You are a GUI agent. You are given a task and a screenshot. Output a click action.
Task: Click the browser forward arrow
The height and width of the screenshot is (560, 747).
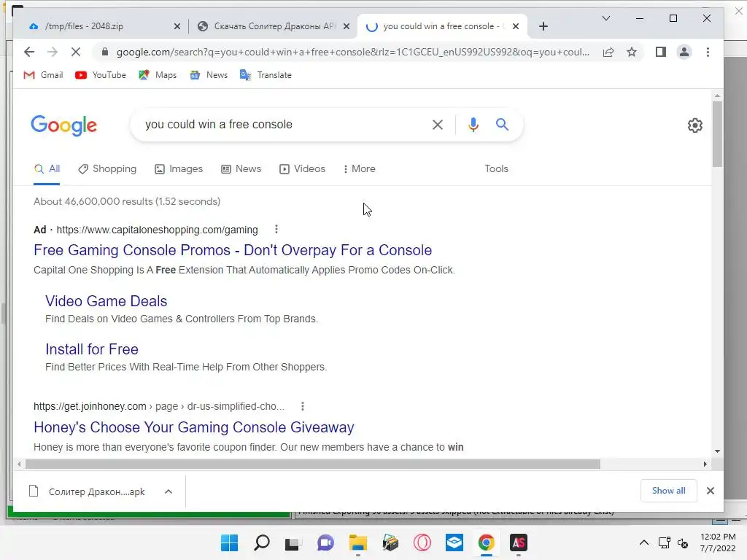[53, 52]
